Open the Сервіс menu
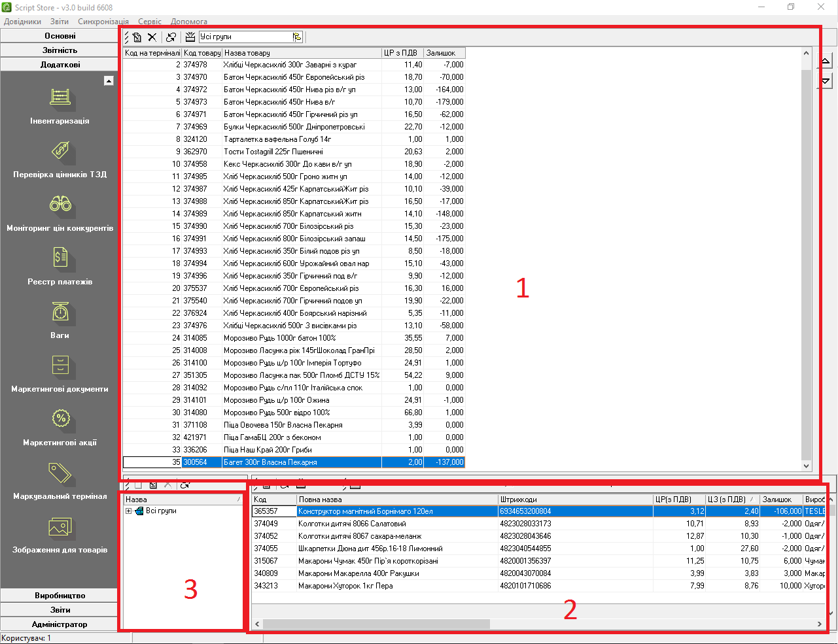The height and width of the screenshot is (644, 838). pyautogui.click(x=149, y=22)
